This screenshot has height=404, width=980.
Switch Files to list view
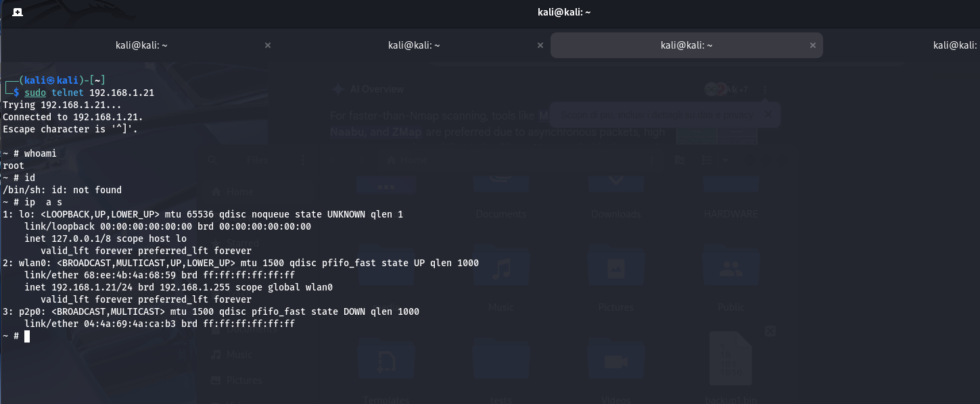(x=706, y=160)
